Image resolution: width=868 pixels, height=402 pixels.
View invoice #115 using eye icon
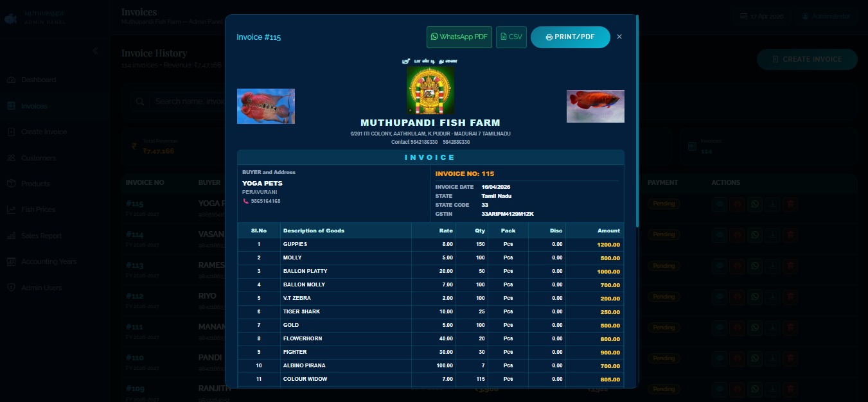click(720, 204)
